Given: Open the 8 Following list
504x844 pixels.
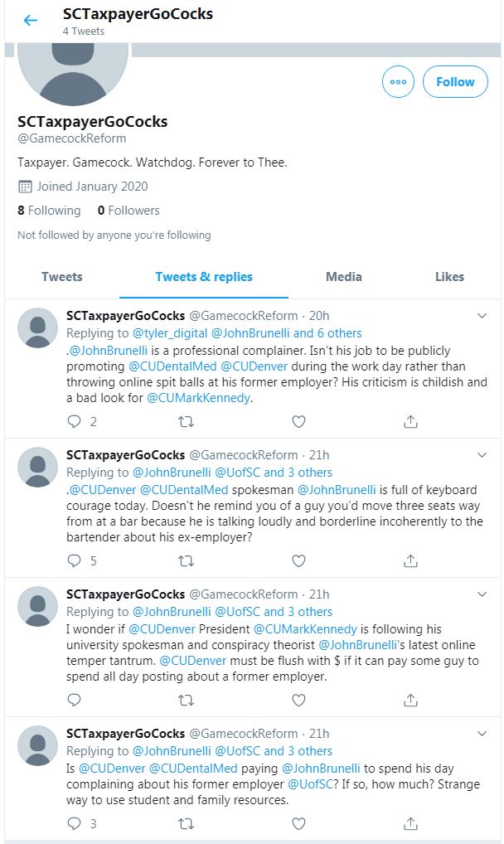Looking at the screenshot, I should (x=50, y=211).
